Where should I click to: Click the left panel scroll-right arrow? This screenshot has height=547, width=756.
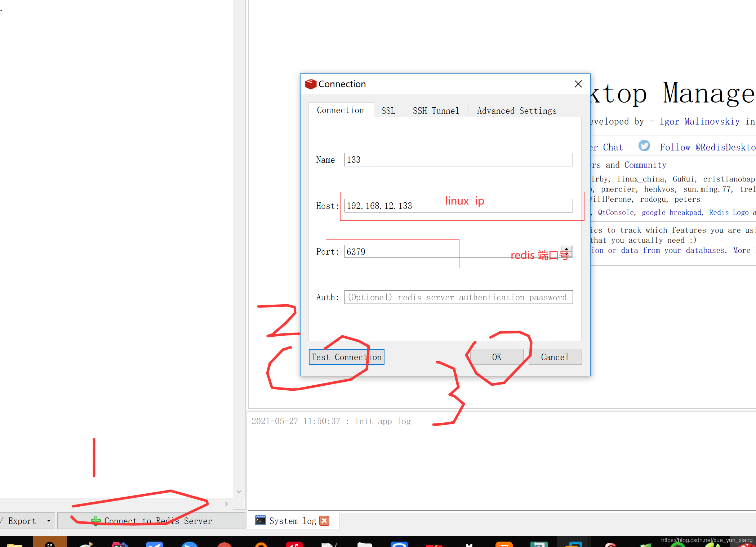click(x=226, y=504)
